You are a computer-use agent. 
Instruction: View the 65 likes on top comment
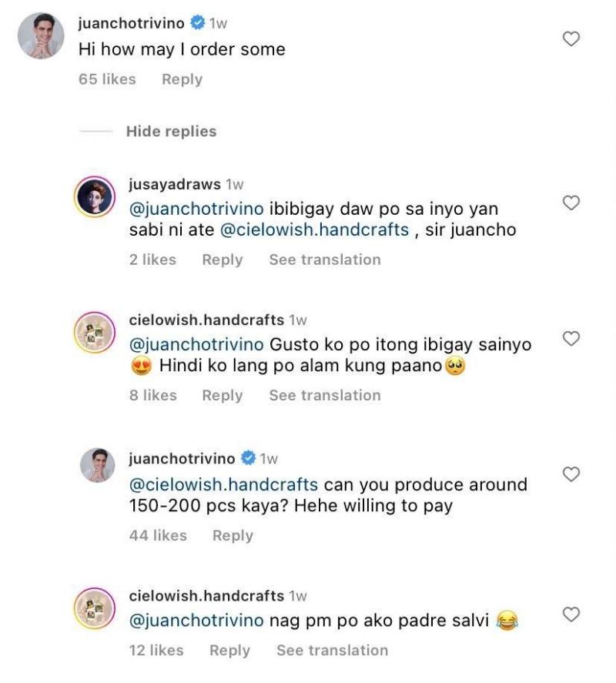107,79
